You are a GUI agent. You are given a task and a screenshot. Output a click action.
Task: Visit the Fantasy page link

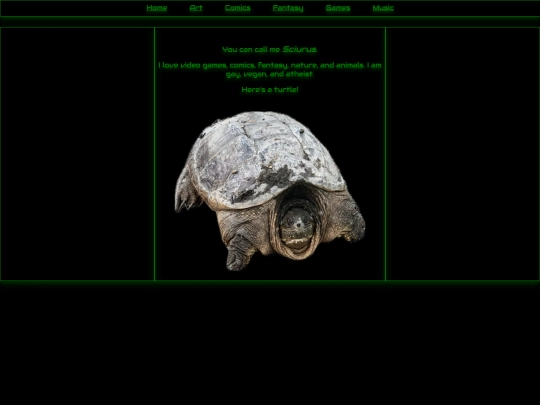288,8
